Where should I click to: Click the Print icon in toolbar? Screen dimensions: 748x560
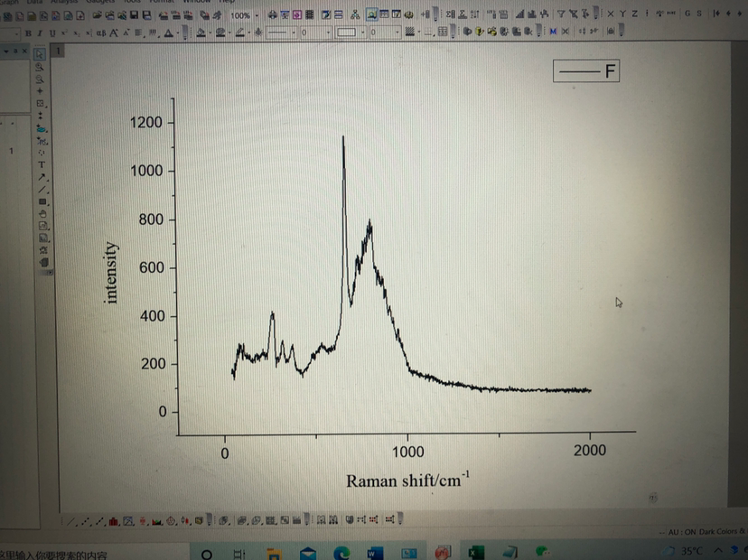[273, 14]
